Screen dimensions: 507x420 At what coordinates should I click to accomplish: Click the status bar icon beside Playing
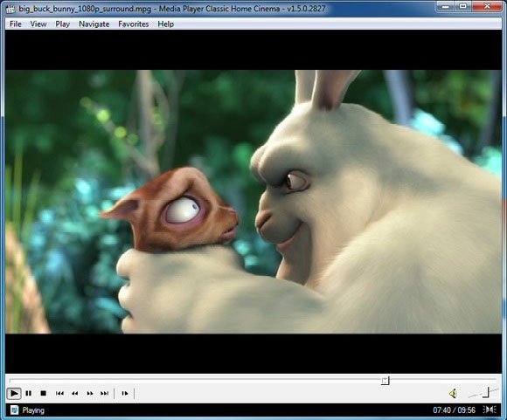14,410
